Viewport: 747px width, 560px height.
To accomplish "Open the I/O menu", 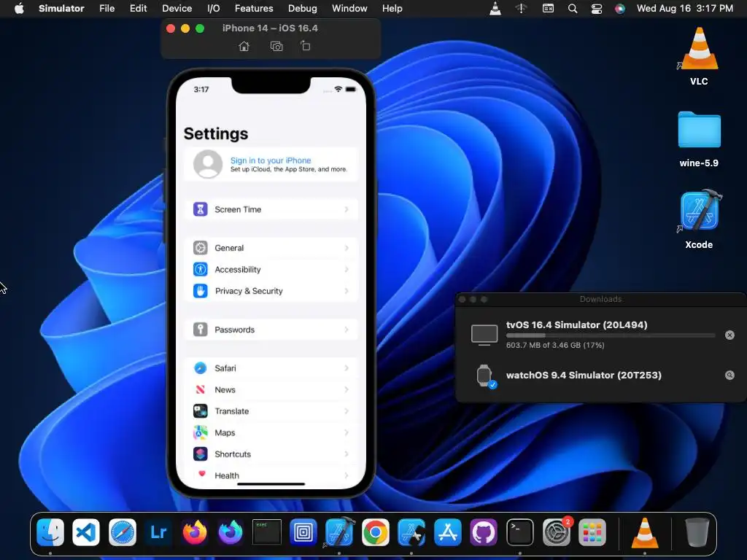I will (x=214, y=8).
